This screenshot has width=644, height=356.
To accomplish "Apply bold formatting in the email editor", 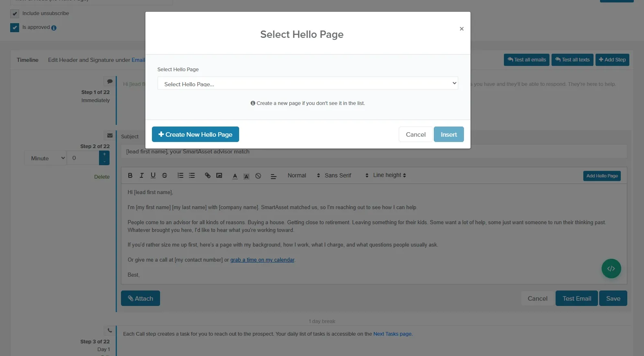I will (130, 175).
